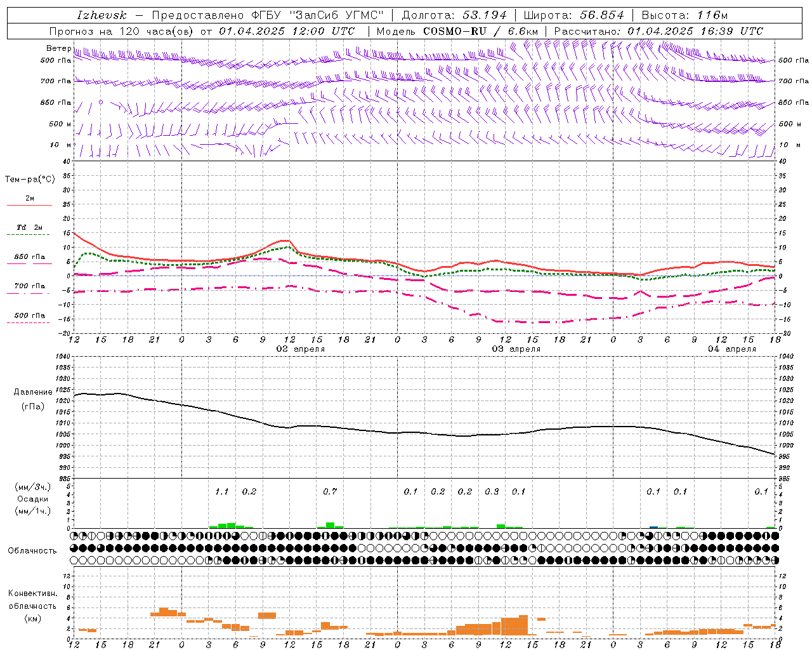812x650 pixels.
Task: Click the 2м temperature legend entry
Action: pos(30,199)
